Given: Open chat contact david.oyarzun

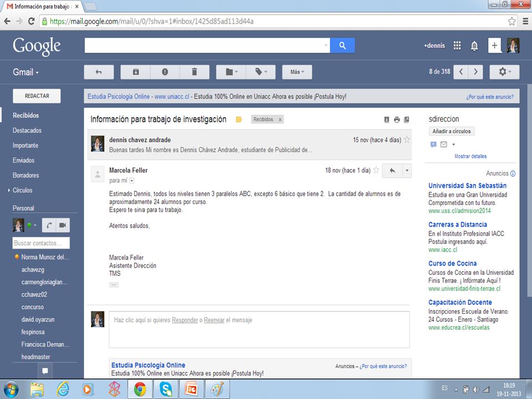Looking at the screenshot, I should 38,319.
